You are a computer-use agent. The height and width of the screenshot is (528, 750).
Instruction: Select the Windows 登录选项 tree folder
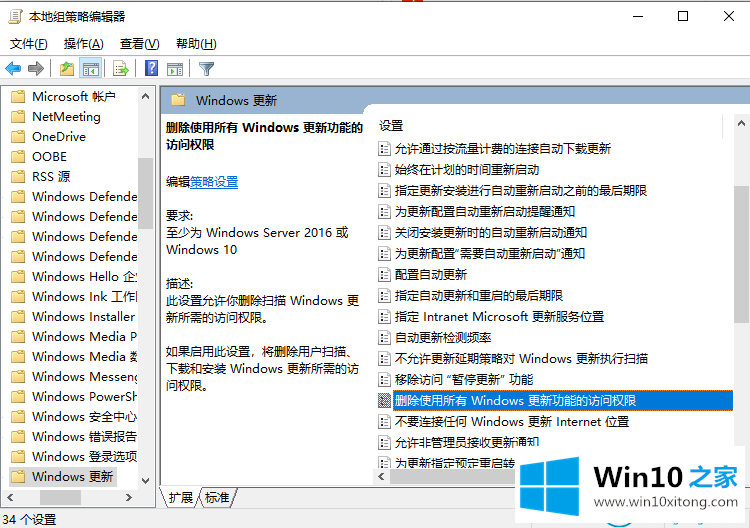pos(84,457)
